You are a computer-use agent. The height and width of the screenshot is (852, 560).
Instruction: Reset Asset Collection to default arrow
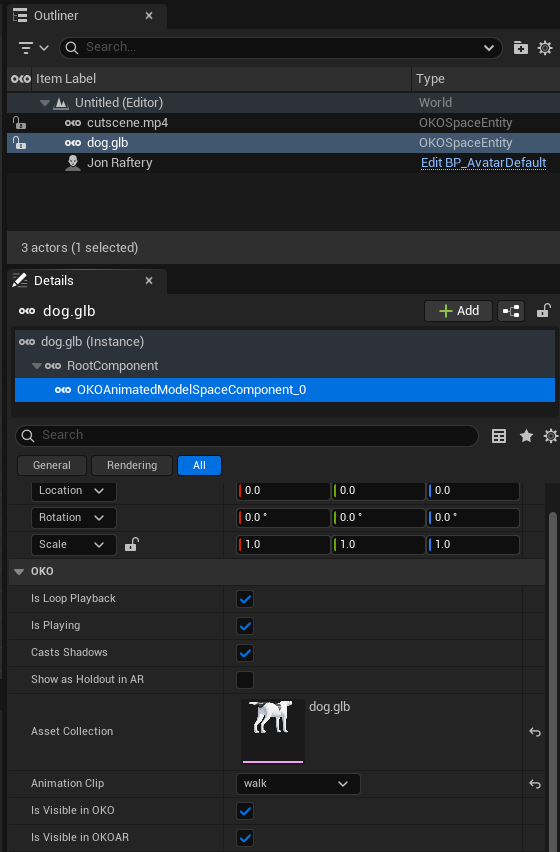click(535, 732)
